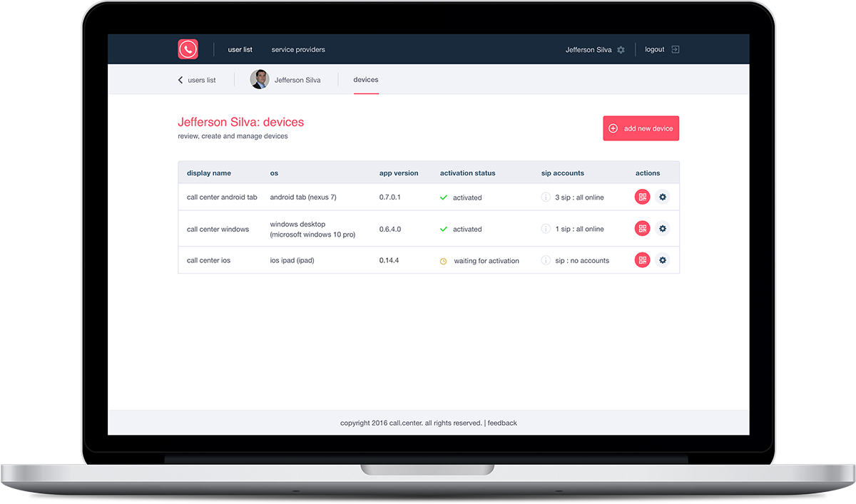Image resolution: width=856 pixels, height=504 pixels.
Task: Select the call center ios name
Action: (x=209, y=261)
